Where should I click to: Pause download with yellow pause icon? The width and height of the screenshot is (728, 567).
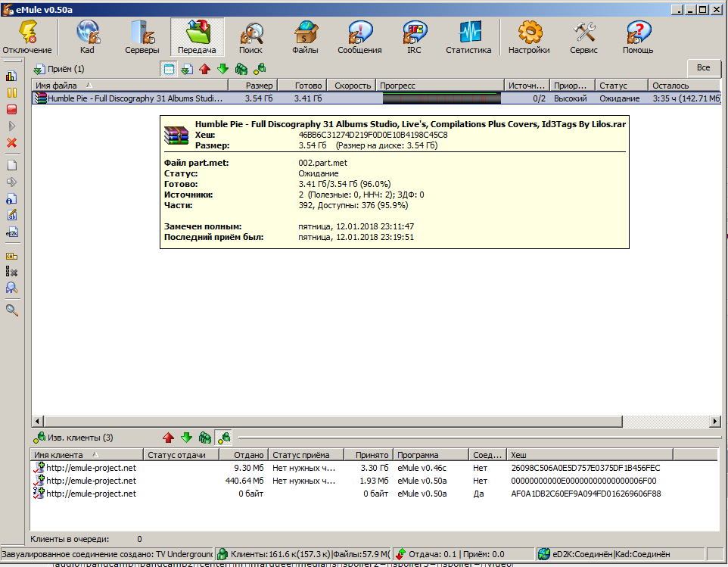pyautogui.click(x=11, y=92)
